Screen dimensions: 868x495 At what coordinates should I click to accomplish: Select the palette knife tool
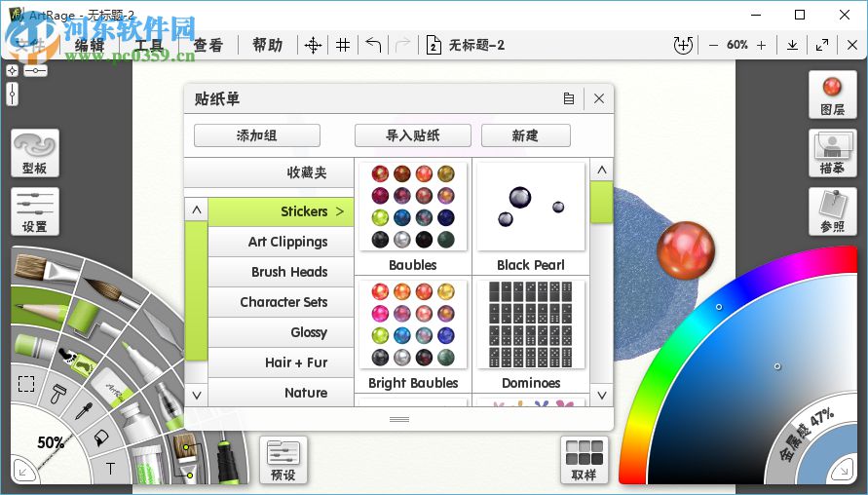(x=161, y=326)
